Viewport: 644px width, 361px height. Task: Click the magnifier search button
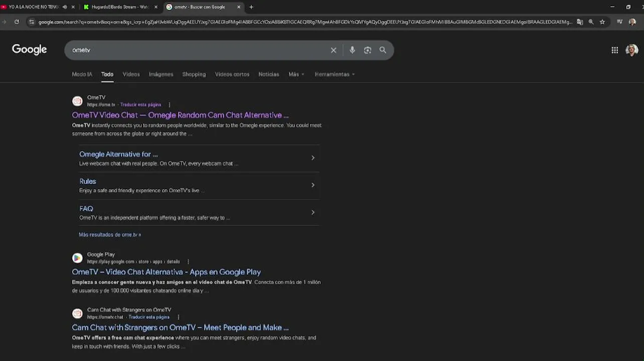coord(383,50)
